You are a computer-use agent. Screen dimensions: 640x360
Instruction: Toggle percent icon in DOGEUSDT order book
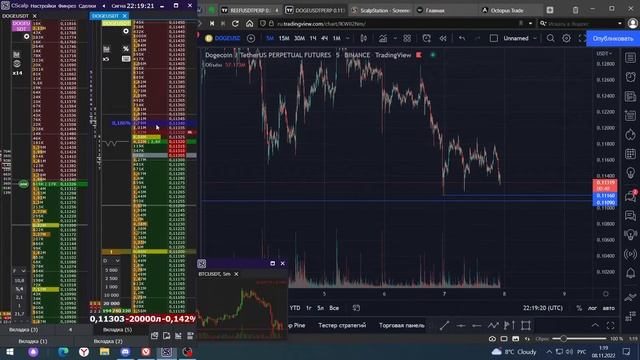126,49
